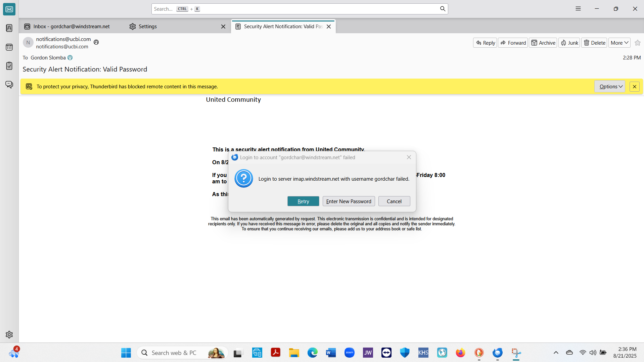Open Wi-Fi network tray icon
Screen dimensions: 644x362
[x=583, y=353]
